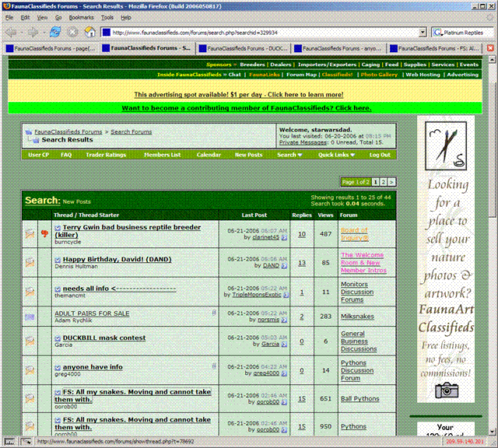Click the status bar icon at far left

tap(9, 442)
